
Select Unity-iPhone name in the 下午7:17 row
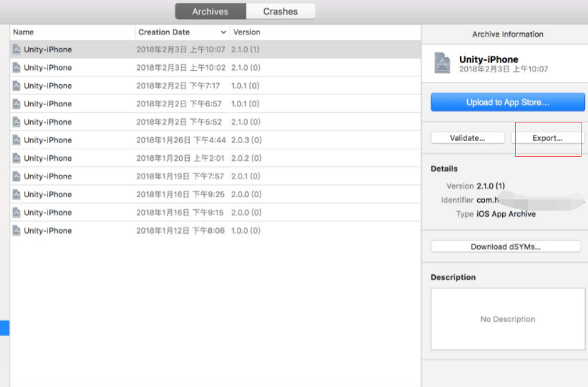tap(48, 86)
